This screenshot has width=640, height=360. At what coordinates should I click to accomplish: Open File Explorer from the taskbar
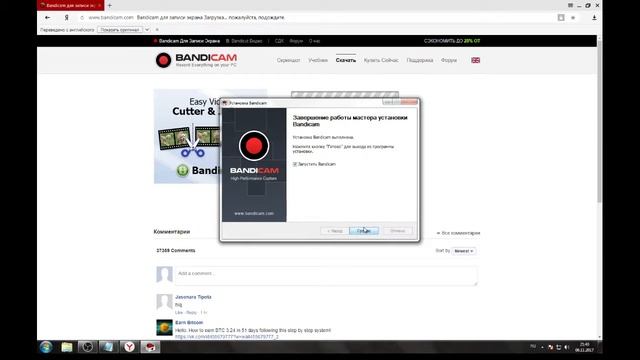(67, 347)
